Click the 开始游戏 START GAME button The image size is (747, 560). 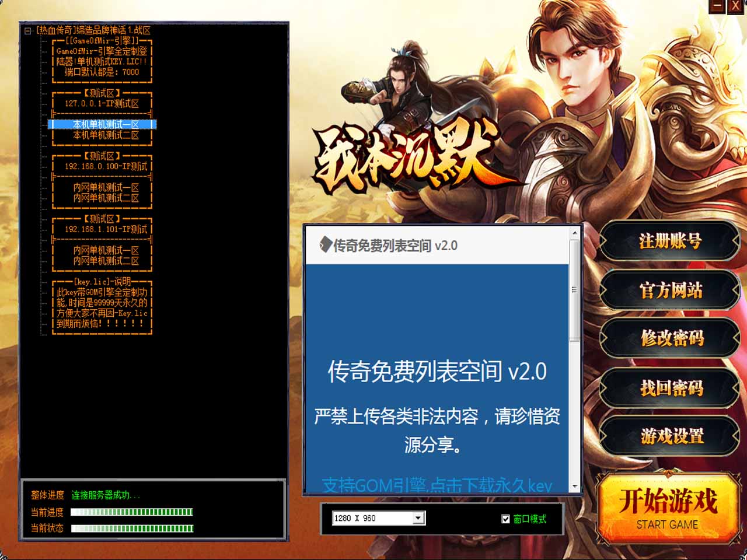(x=668, y=509)
